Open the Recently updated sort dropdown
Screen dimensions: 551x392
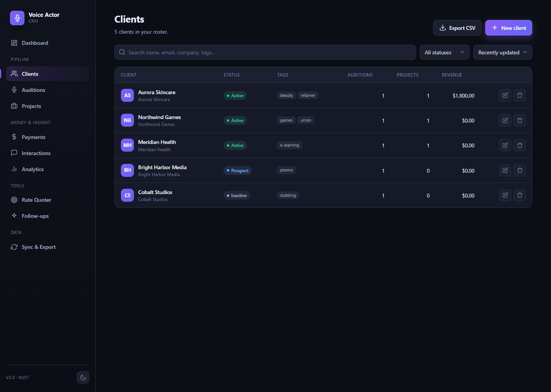pyautogui.click(x=503, y=52)
